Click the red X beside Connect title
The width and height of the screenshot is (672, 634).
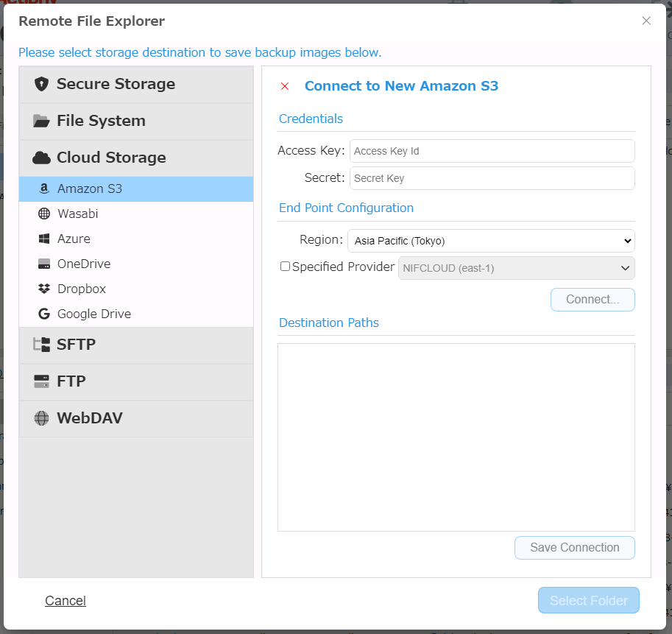click(285, 86)
